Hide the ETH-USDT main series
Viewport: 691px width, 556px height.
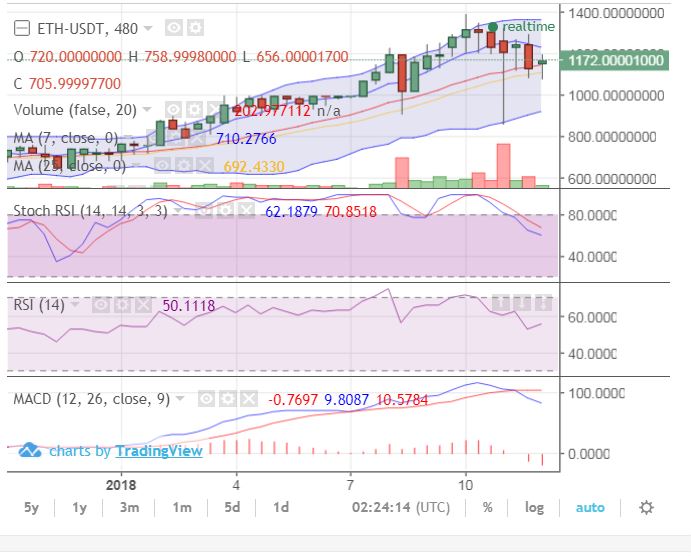tap(174, 27)
